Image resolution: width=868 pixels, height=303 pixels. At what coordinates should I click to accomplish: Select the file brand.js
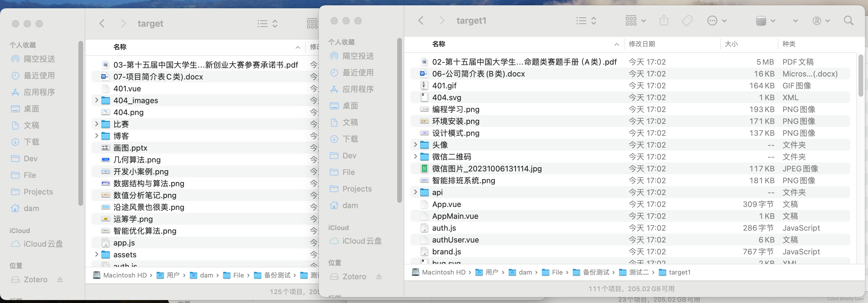tap(630, 251)
